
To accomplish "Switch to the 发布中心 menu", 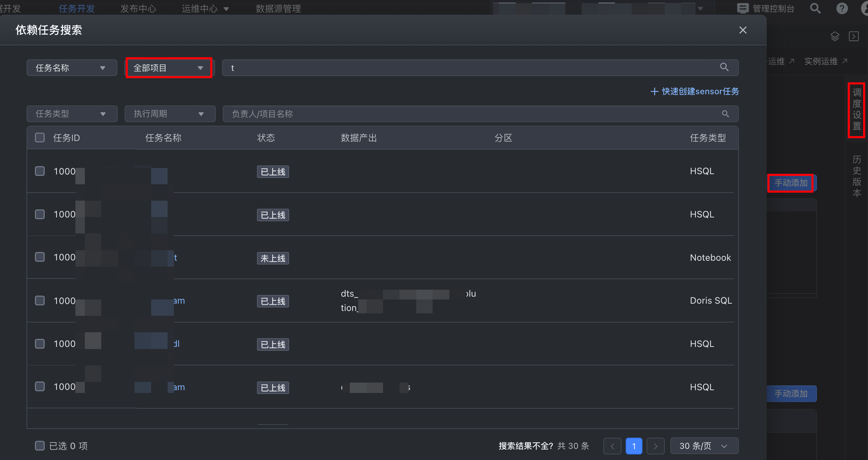I will 138,8.
